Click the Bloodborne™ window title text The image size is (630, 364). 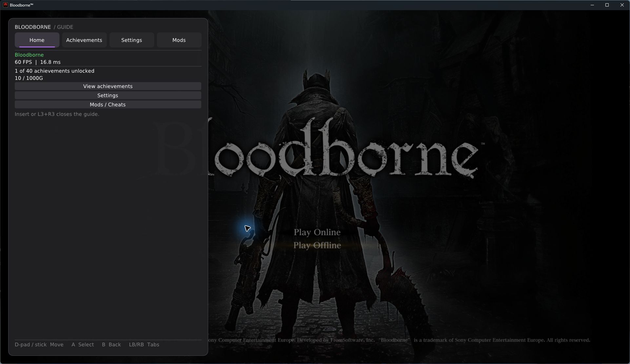click(x=22, y=5)
